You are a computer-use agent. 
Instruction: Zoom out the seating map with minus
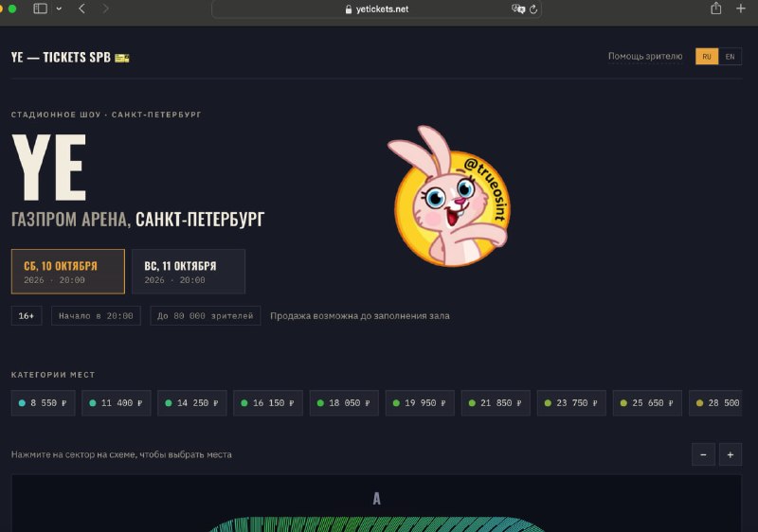(703, 454)
